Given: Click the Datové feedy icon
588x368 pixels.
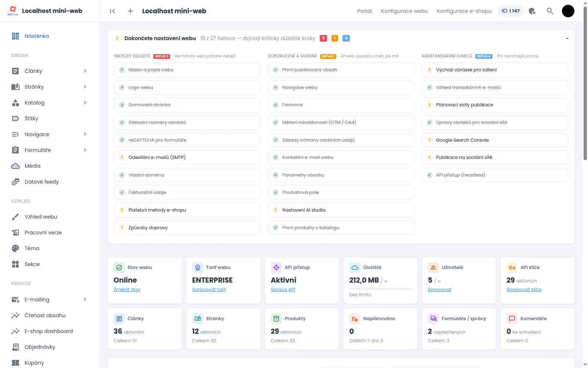Looking at the screenshot, I should pos(15,182).
